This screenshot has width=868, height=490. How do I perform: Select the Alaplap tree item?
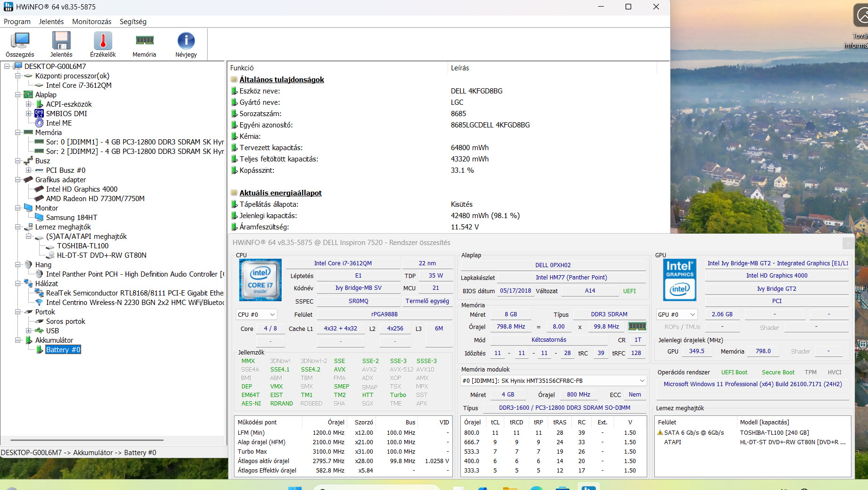pyautogui.click(x=46, y=94)
